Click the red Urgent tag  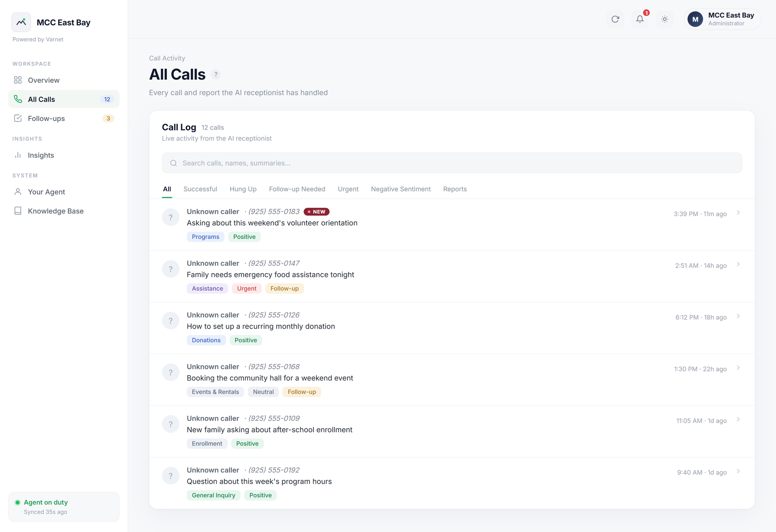click(247, 289)
